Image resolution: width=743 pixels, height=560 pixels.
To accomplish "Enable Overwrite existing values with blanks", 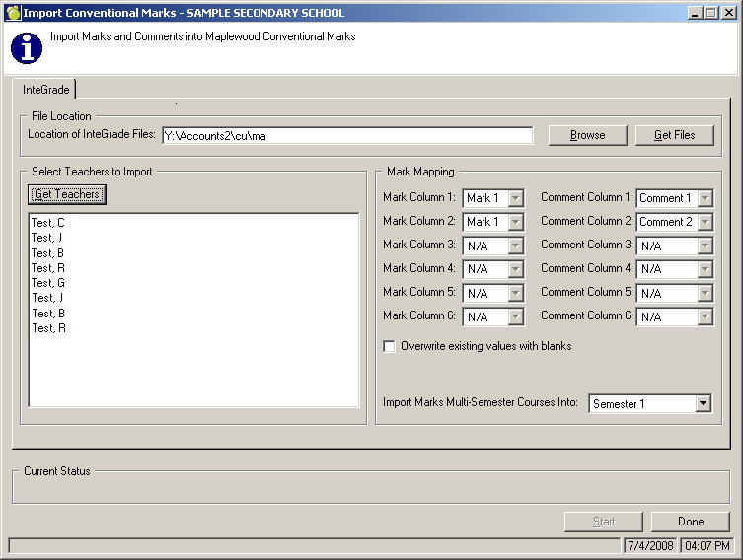I will click(390, 347).
